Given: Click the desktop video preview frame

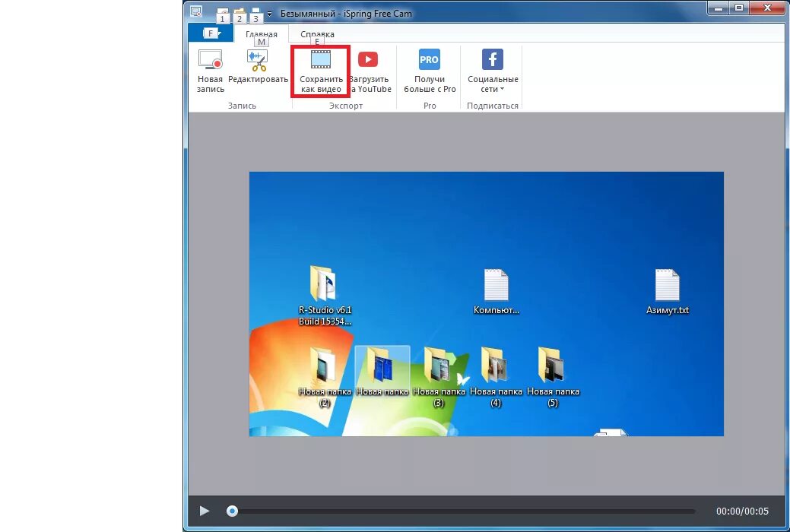Looking at the screenshot, I should coord(486,303).
